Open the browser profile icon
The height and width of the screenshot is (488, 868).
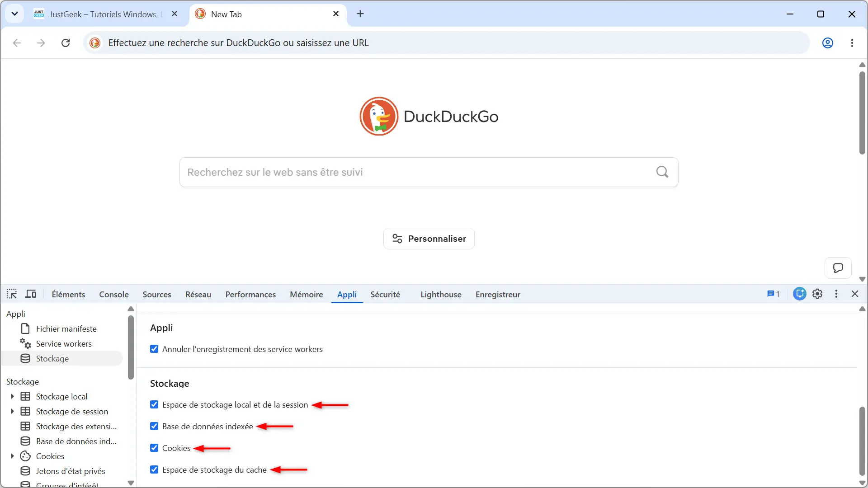point(828,43)
